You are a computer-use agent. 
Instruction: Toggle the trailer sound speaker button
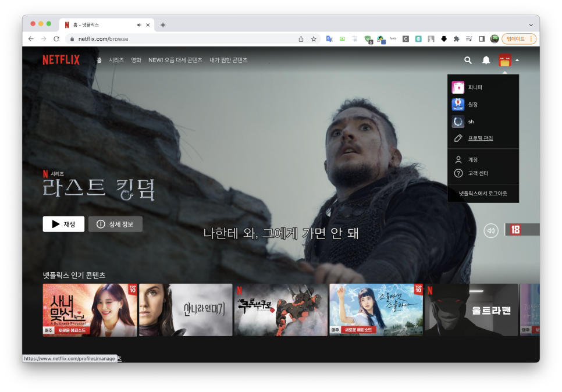490,230
